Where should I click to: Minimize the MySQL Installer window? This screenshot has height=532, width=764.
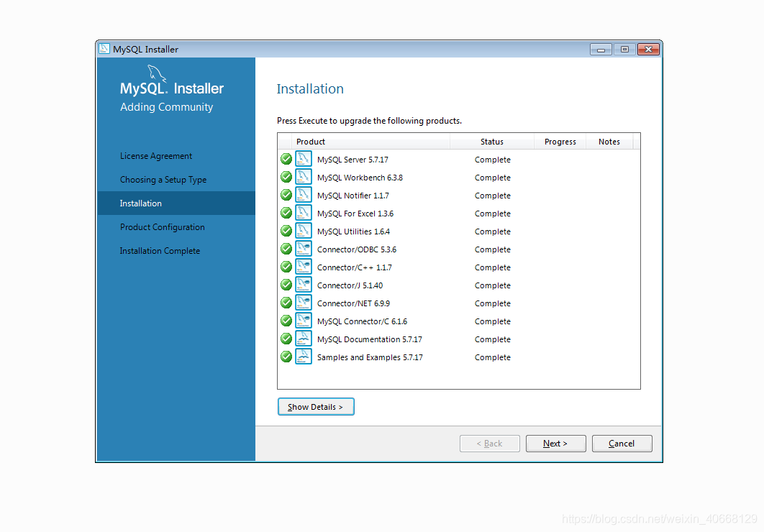[x=601, y=49]
